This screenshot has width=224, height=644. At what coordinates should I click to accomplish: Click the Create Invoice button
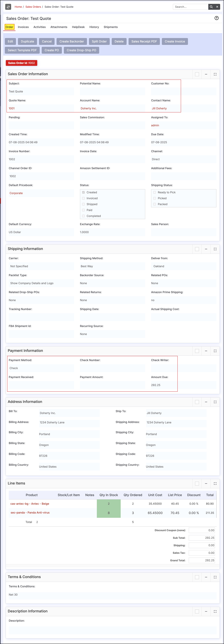(x=175, y=41)
